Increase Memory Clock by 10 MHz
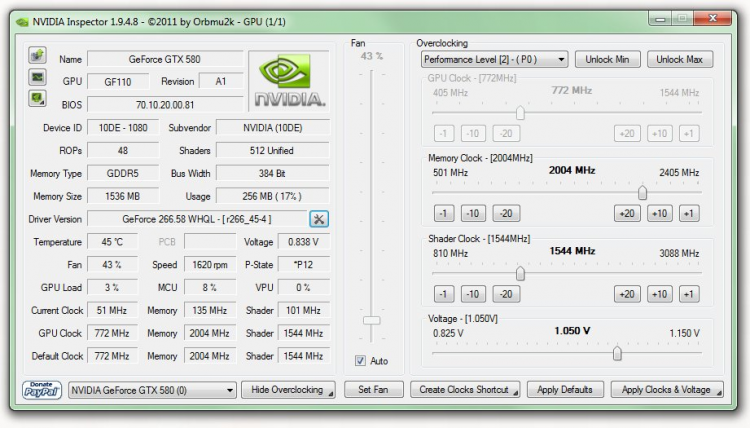This screenshot has width=750, height=428. pos(660,213)
